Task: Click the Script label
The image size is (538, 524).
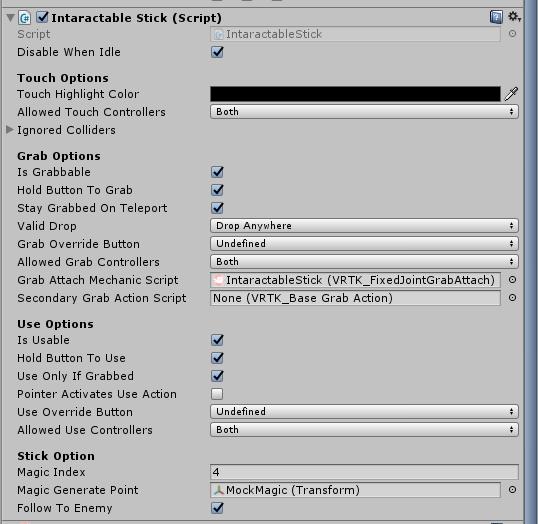Action: (x=34, y=34)
